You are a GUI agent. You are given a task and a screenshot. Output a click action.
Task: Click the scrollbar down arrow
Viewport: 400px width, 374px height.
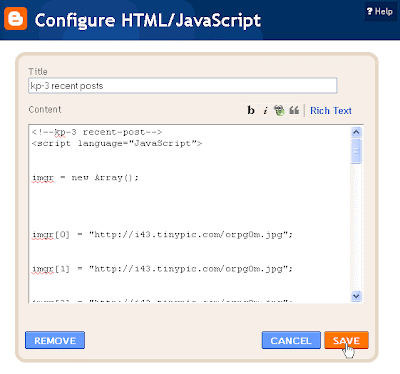click(x=356, y=296)
